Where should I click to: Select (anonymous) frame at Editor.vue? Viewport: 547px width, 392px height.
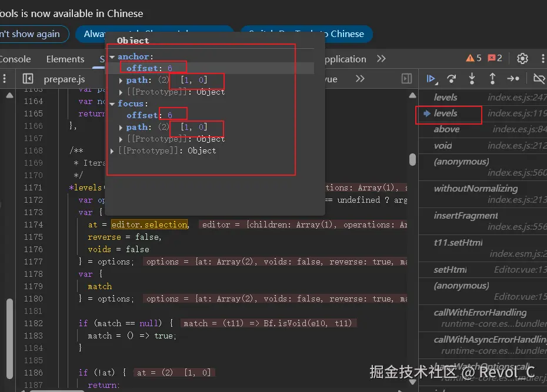click(483, 292)
